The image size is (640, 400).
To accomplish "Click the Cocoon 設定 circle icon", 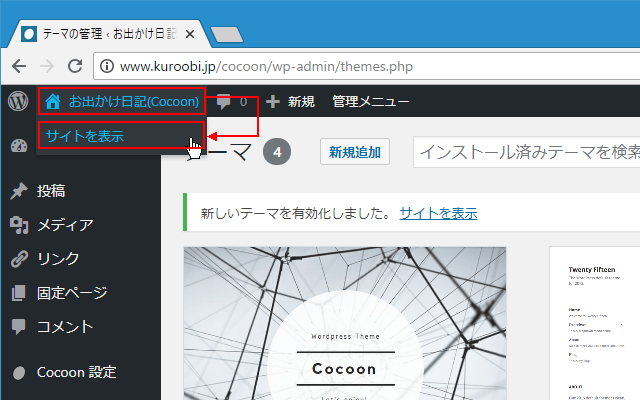I will click(x=19, y=373).
